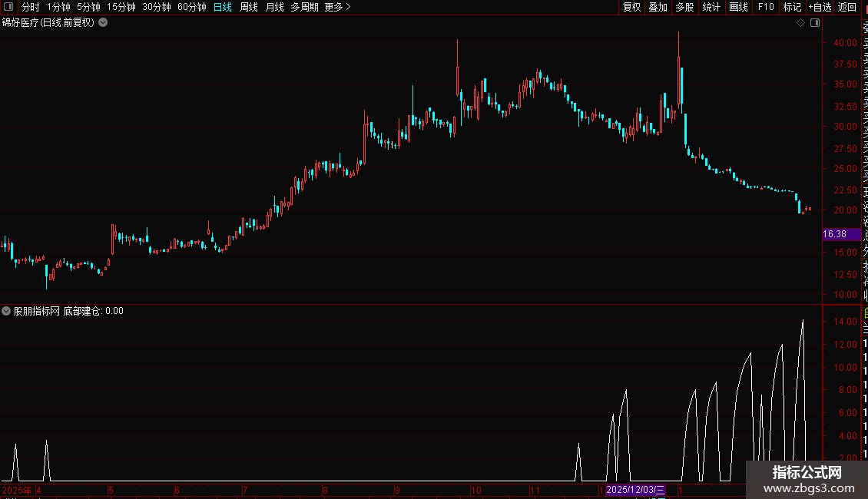Click 返回 to go back
Viewport: 868px width, 499px height.
point(847,7)
